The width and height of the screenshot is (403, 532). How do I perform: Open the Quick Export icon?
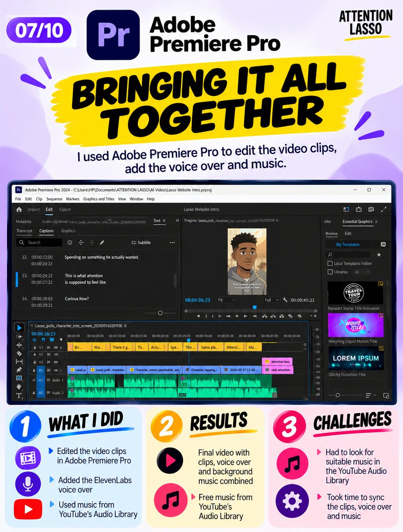(x=359, y=209)
